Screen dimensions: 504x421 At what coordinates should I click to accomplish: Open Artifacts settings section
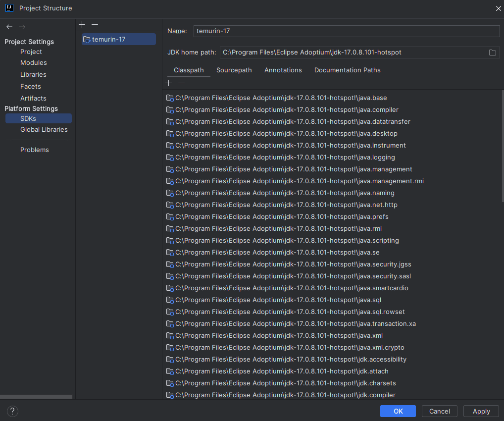33,99
